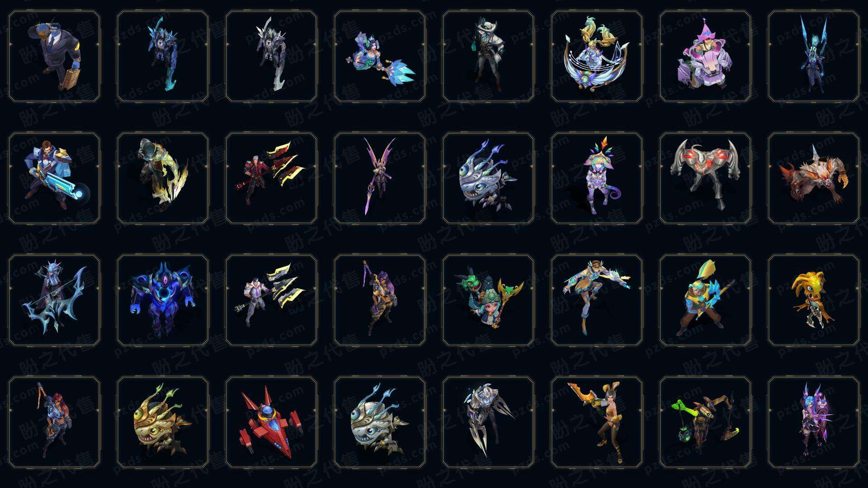Open the red spaceship skin
Image resolution: width=868 pixels, height=488 pixels.
[x=271, y=422]
